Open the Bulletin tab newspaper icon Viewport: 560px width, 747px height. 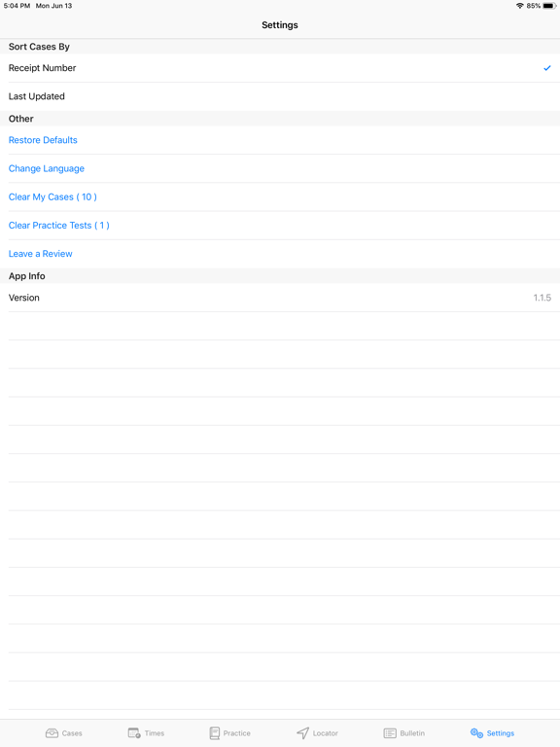coord(390,733)
